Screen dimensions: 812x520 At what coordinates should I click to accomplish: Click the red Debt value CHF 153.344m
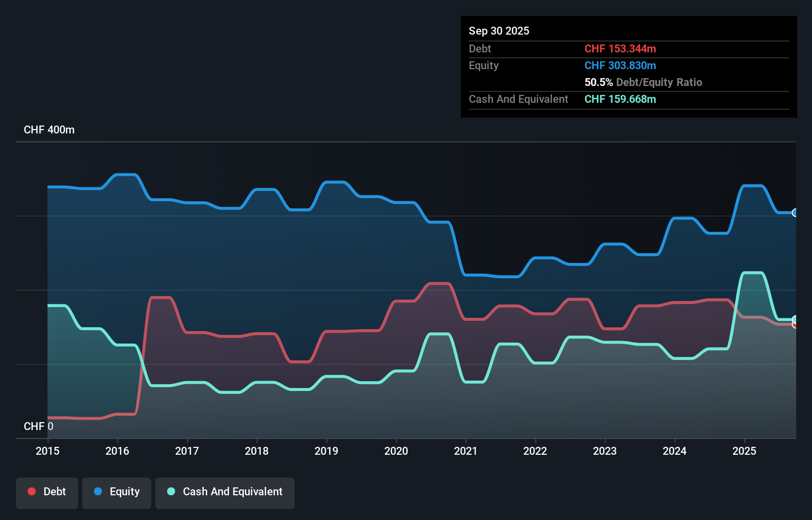pyautogui.click(x=620, y=48)
